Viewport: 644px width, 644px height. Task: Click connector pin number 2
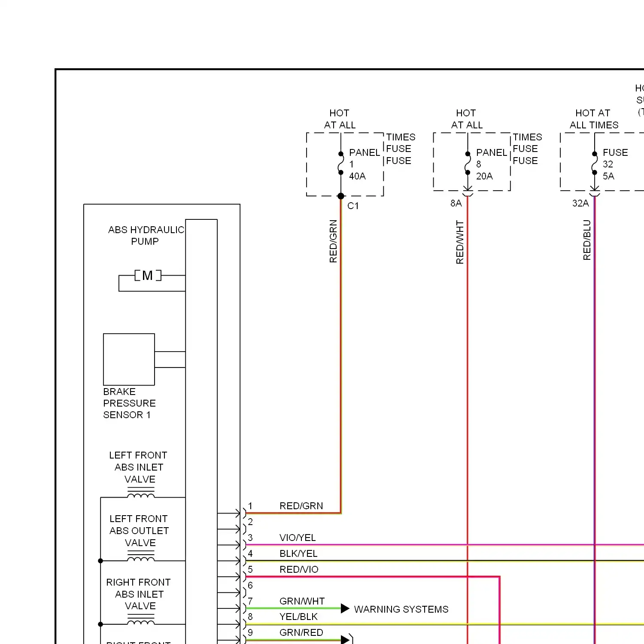point(250,522)
